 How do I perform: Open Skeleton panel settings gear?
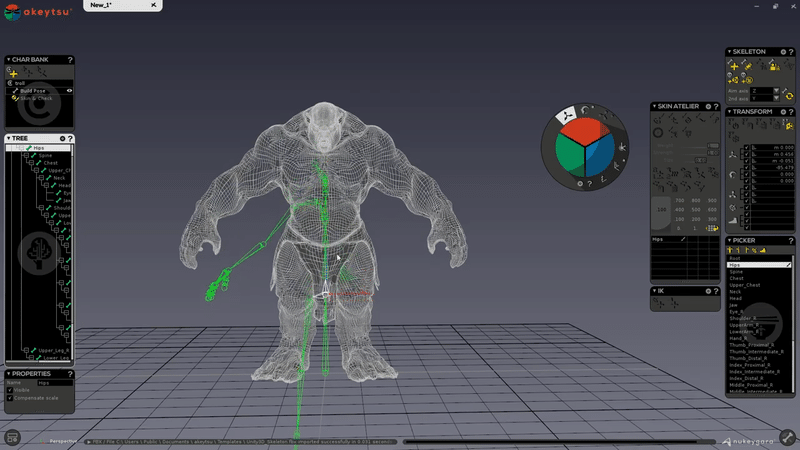tap(783, 52)
